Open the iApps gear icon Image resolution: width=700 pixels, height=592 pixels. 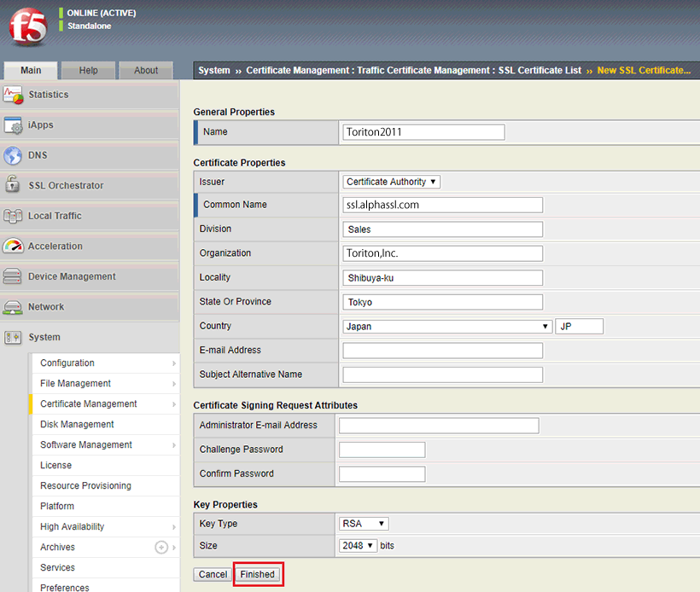(13, 125)
